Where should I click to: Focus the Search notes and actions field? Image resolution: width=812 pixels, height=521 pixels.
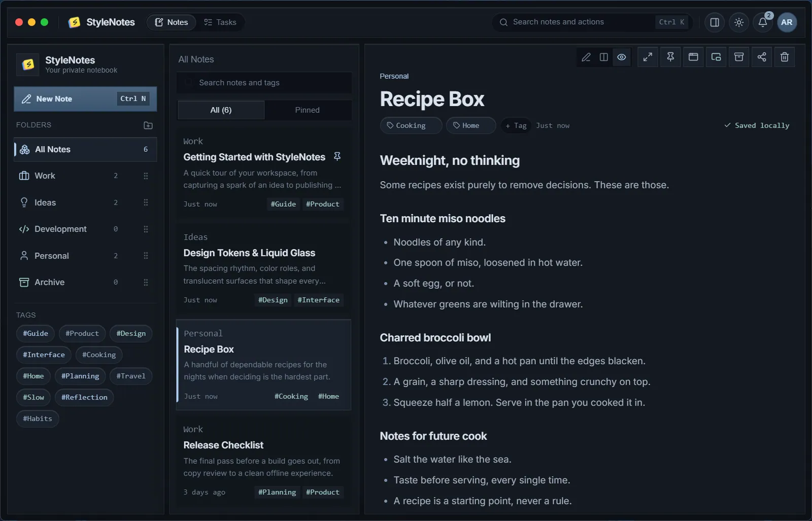tap(592, 22)
